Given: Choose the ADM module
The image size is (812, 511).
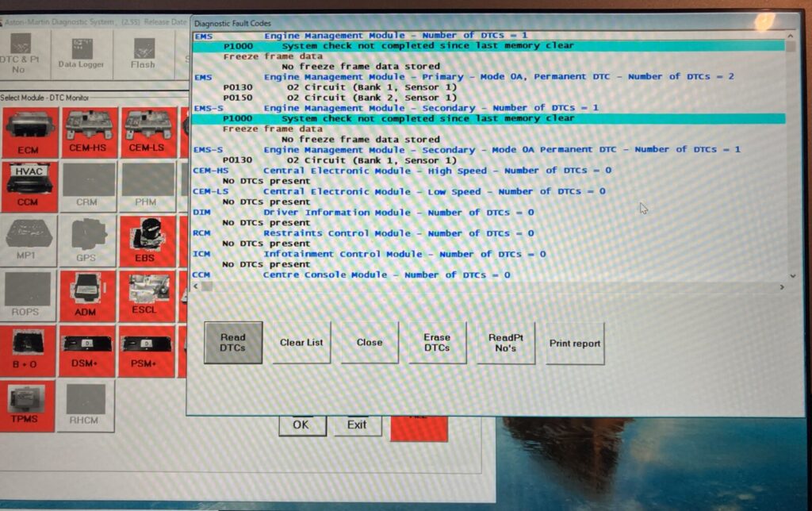Looking at the screenshot, I should click(x=86, y=295).
